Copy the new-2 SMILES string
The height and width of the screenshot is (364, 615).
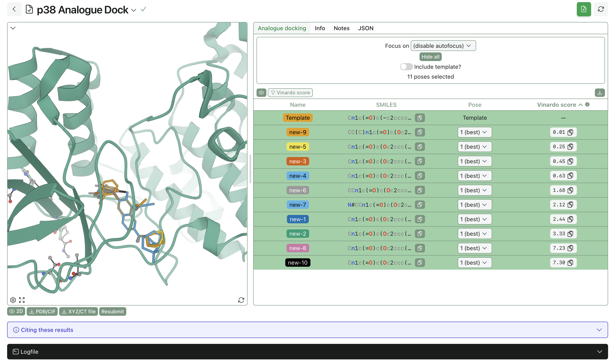click(420, 234)
